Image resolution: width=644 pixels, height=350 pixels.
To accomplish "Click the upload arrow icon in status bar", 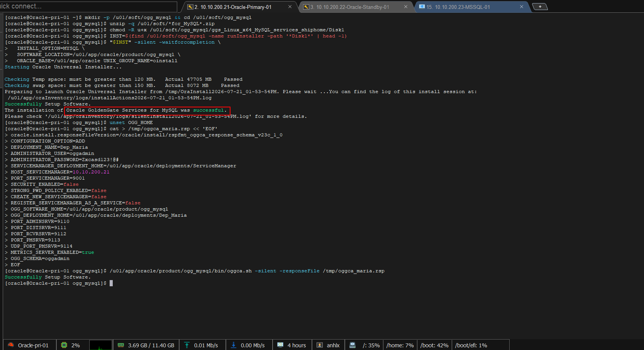I will click(x=187, y=345).
